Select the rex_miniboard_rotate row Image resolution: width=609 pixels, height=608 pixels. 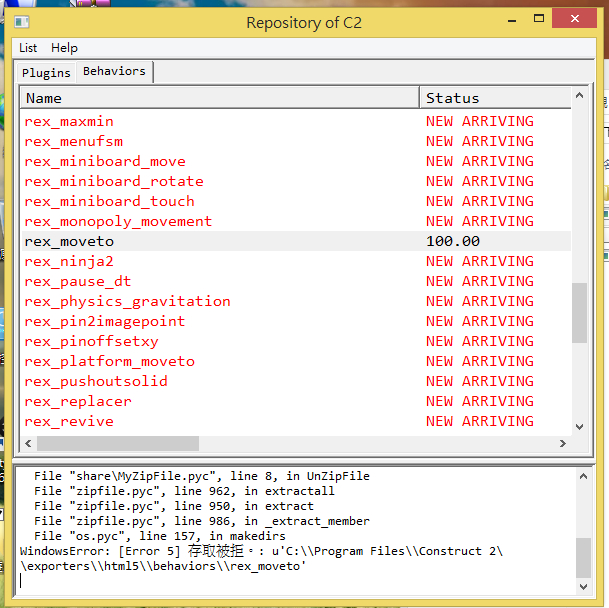[x=296, y=181]
